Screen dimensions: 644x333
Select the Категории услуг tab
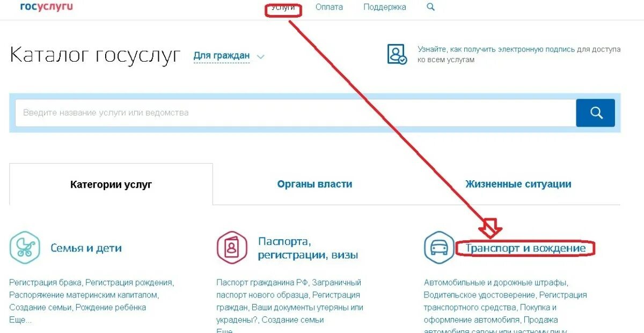111,184
